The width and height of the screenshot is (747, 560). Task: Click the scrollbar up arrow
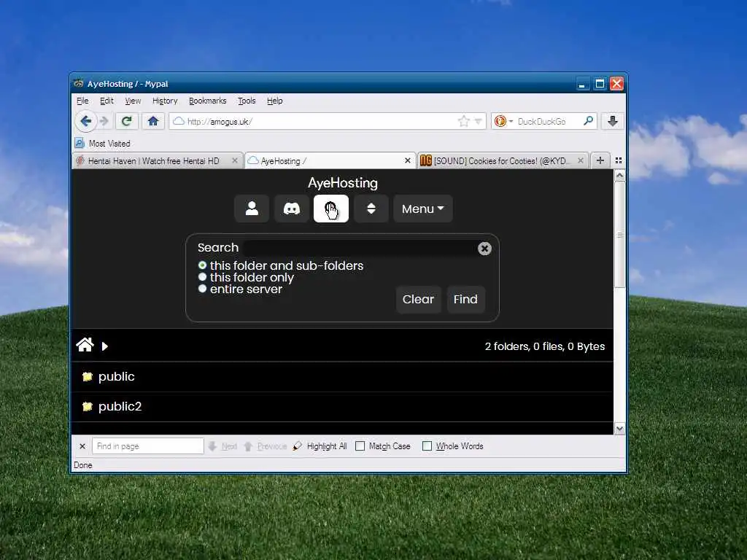620,176
